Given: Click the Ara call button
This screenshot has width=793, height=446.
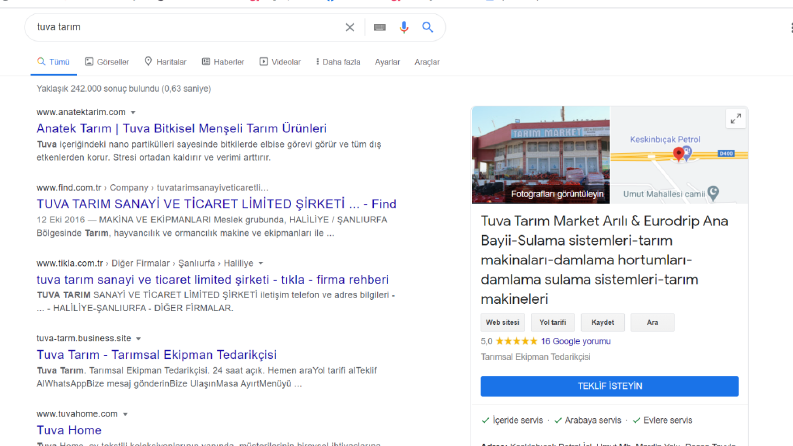Looking at the screenshot, I should point(652,323).
